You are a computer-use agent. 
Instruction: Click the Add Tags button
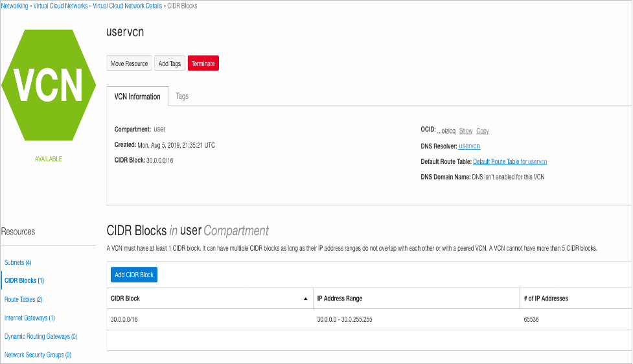[170, 63]
